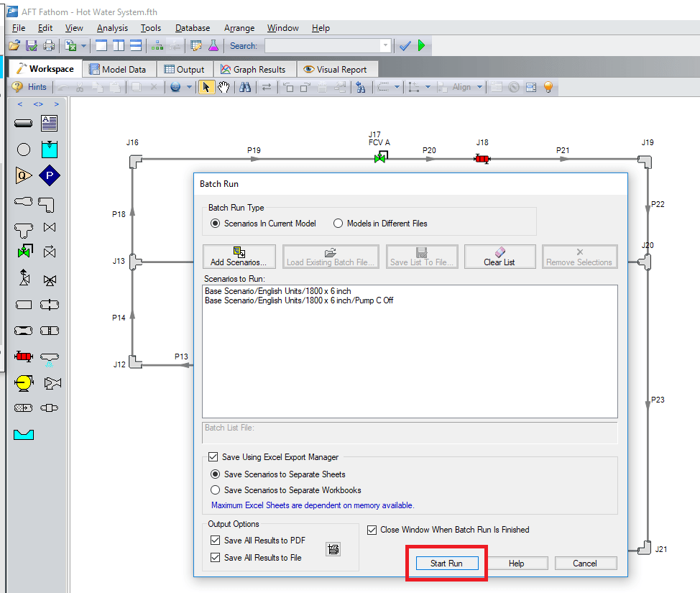The image size is (700, 593).
Task: Click the purple flask Analysis Setup icon
Action: [213, 45]
